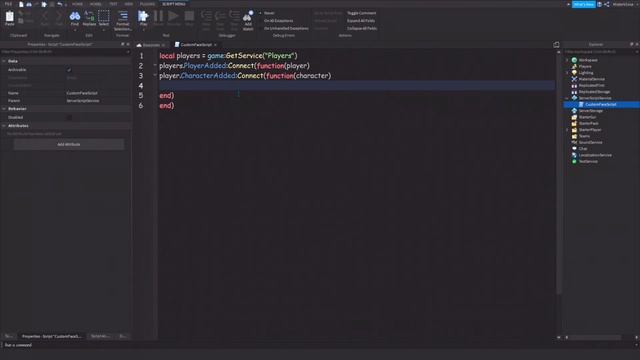Select StarterPlayer in Explorer
Image resolution: width=640 pixels, height=360 pixels.
click(590, 130)
